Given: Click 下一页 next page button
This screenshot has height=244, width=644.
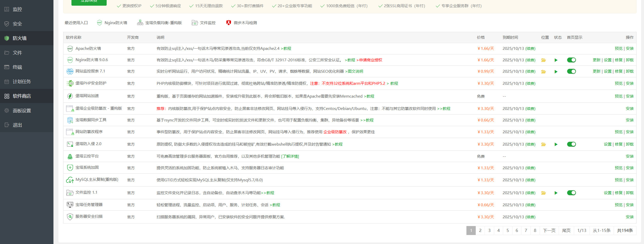Looking at the screenshot, I should click(549, 231).
